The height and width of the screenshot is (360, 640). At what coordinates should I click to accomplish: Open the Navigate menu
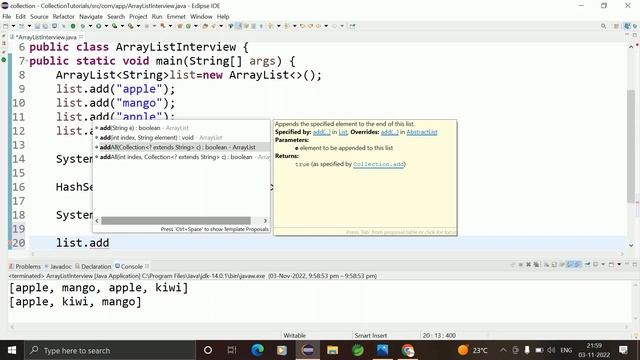tap(91, 16)
